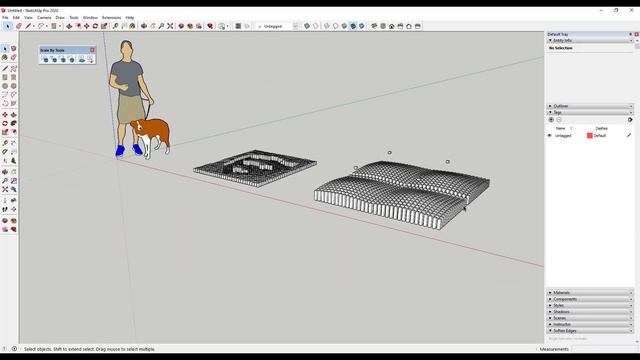The height and width of the screenshot is (360, 640).
Task: Click the red color swatch of Untagged
Action: [589, 136]
